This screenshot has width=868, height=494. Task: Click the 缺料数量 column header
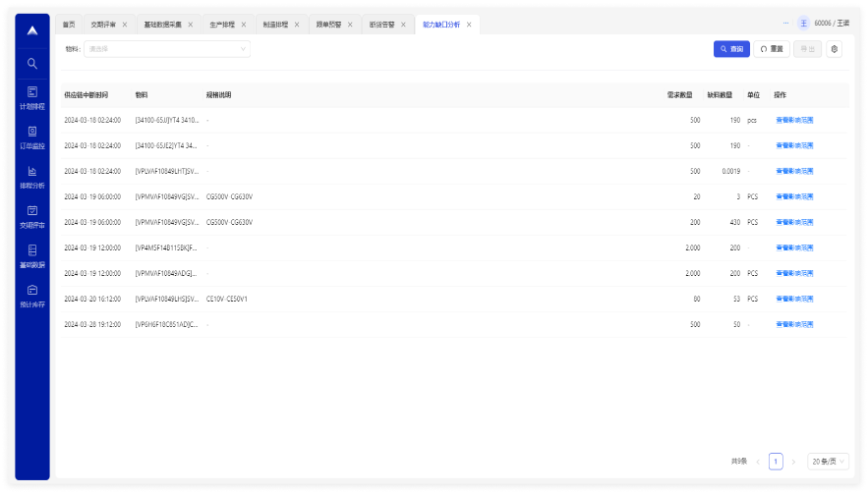[720, 95]
